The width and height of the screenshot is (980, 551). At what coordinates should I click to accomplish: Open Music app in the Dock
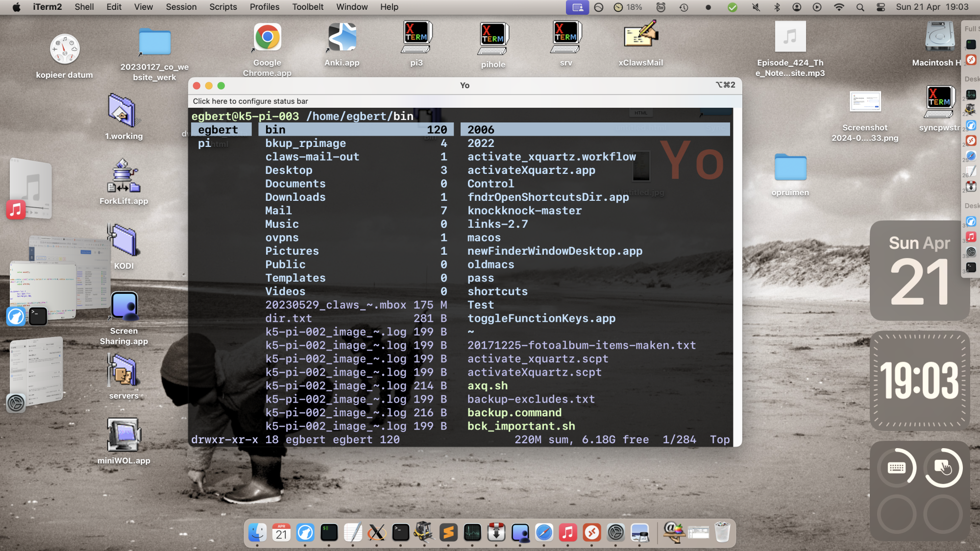point(568,532)
